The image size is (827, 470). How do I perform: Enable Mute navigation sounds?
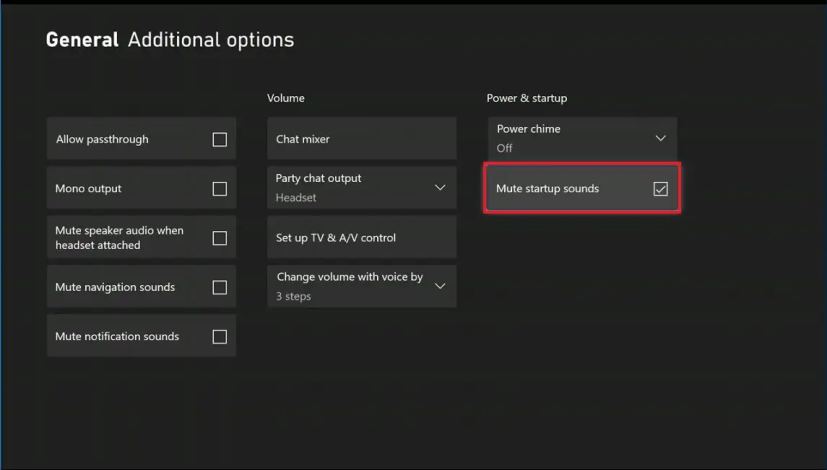tap(219, 287)
